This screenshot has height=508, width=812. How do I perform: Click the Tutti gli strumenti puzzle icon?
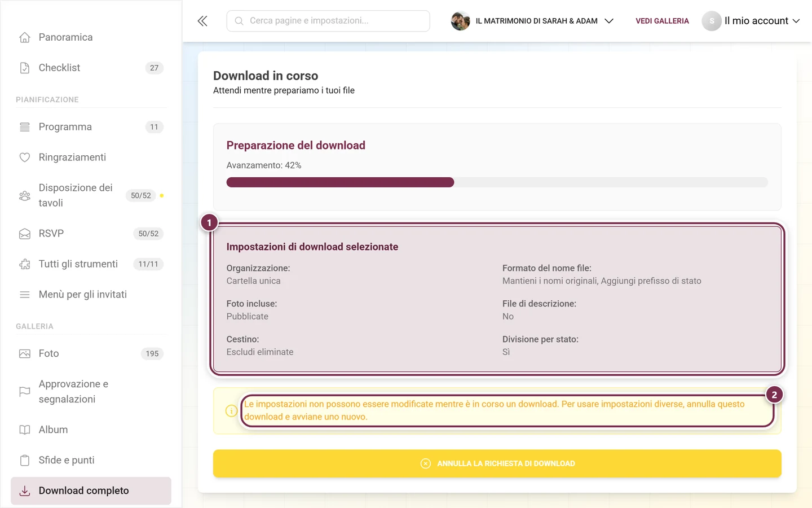tap(25, 264)
